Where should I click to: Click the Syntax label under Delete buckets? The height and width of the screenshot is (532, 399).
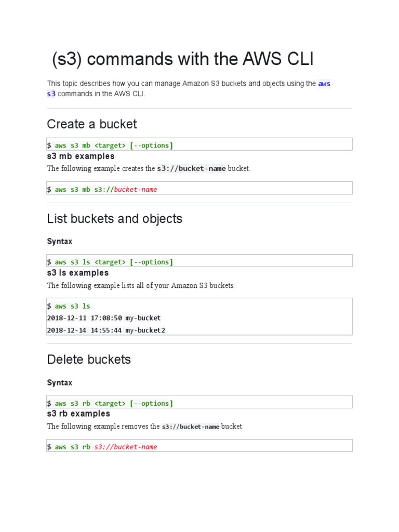[60, 383]
